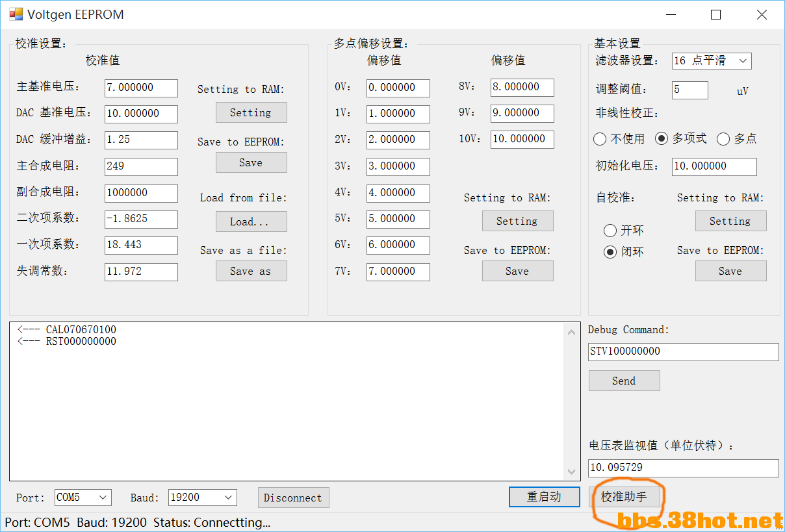This screenshot has width=785, height=532.
Task: Maximize the Voltgen EEPROM window
Action: (x=716, y=14)
